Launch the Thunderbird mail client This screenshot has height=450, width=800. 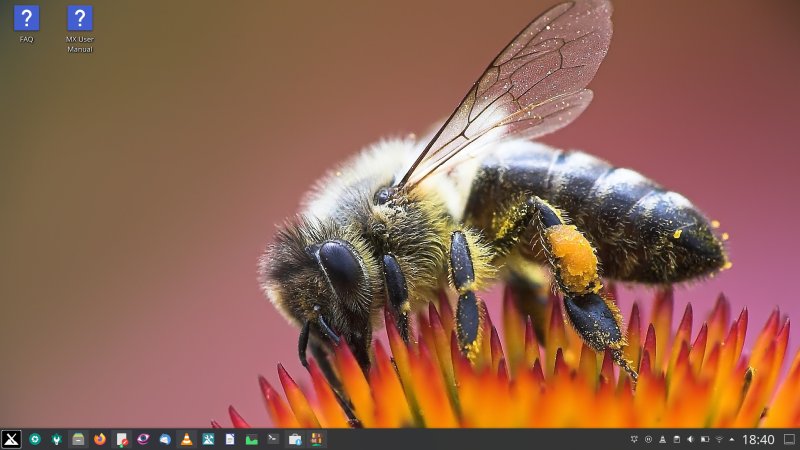[x=165, y=439]
